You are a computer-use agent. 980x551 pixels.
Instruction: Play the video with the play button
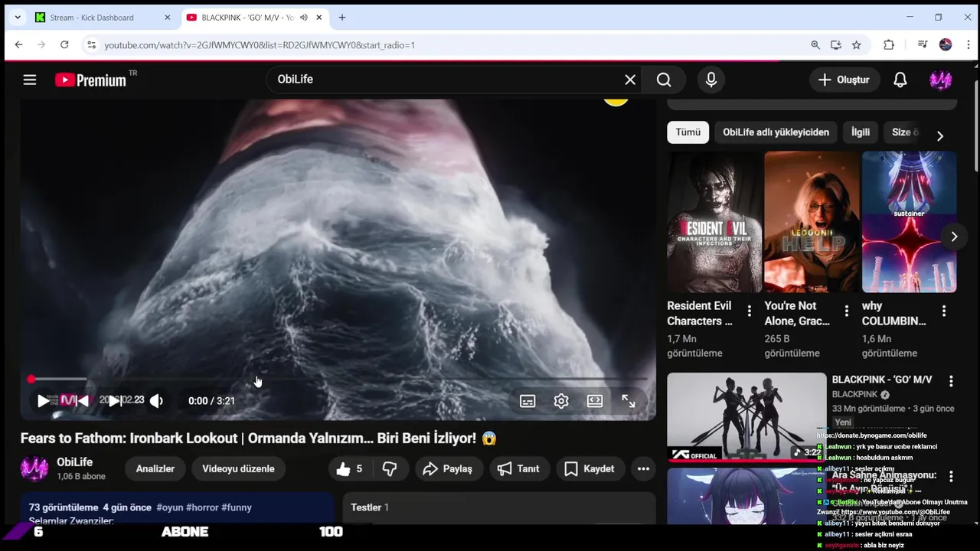point(43,400)
